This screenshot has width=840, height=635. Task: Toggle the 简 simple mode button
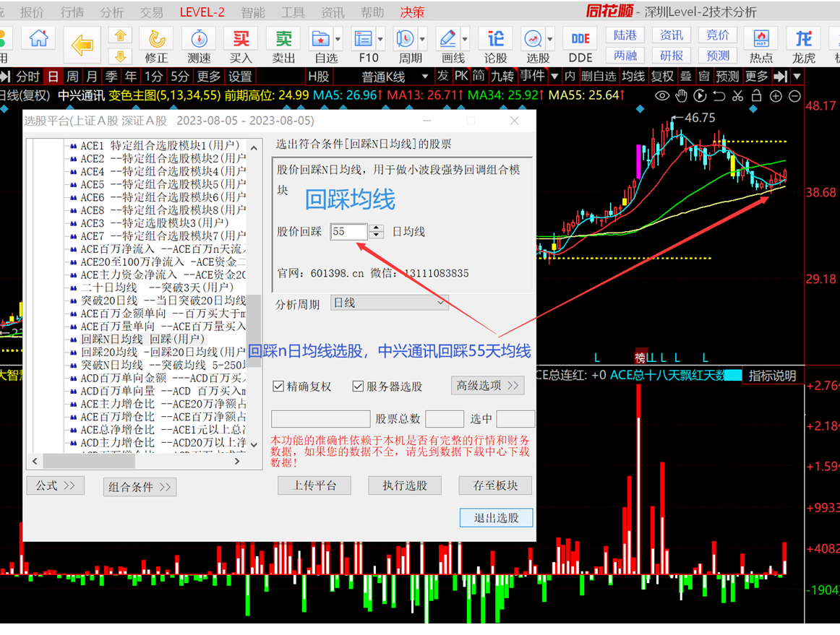click(x=479, y=77)
